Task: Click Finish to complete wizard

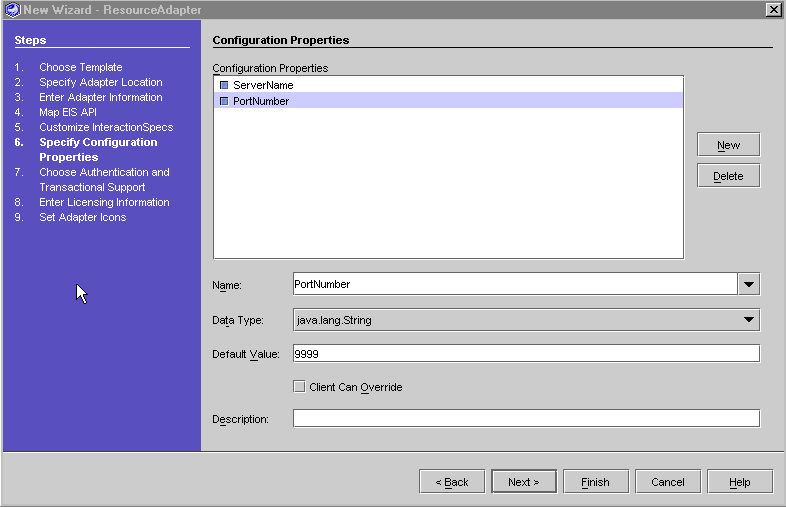Action: pyautogui.click(x=596, y=482)
